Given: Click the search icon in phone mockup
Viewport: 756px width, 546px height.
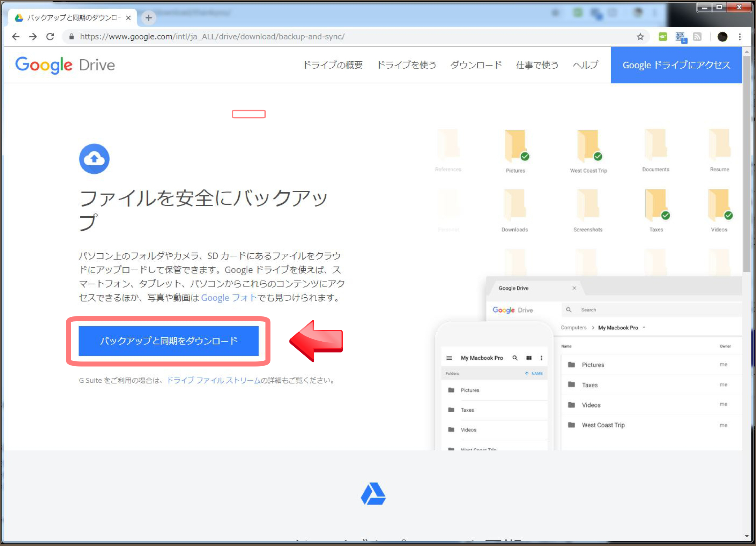Looking at the screenshot, I should tap(515, 358).
